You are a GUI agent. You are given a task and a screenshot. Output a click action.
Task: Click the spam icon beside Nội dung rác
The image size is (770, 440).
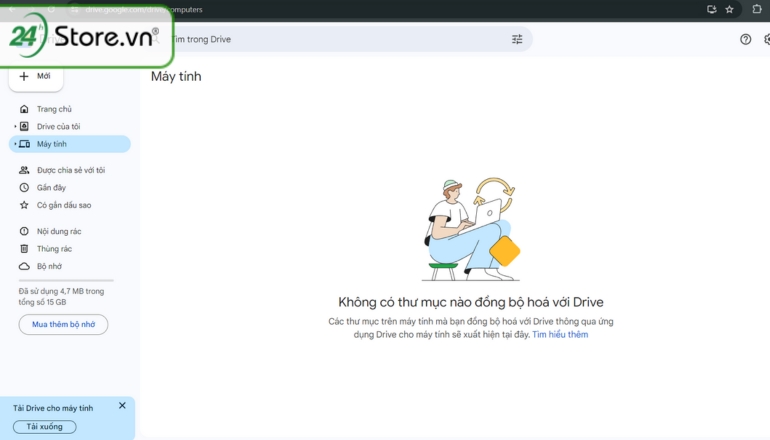click(24, 231)
